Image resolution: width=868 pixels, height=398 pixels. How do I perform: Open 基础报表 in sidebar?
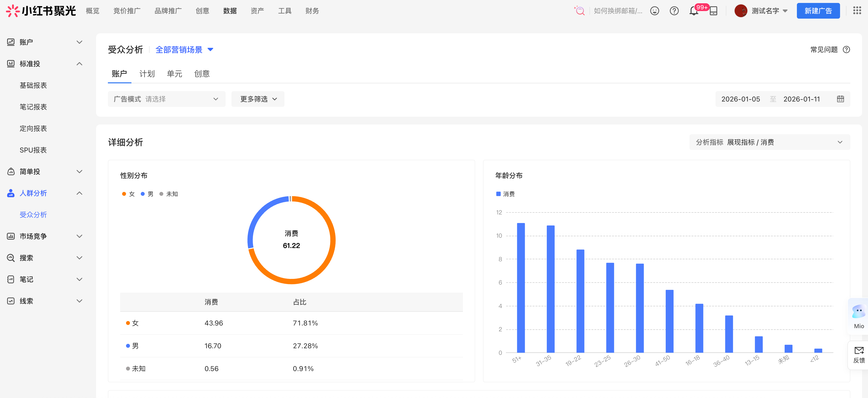(x=33, y=85)
